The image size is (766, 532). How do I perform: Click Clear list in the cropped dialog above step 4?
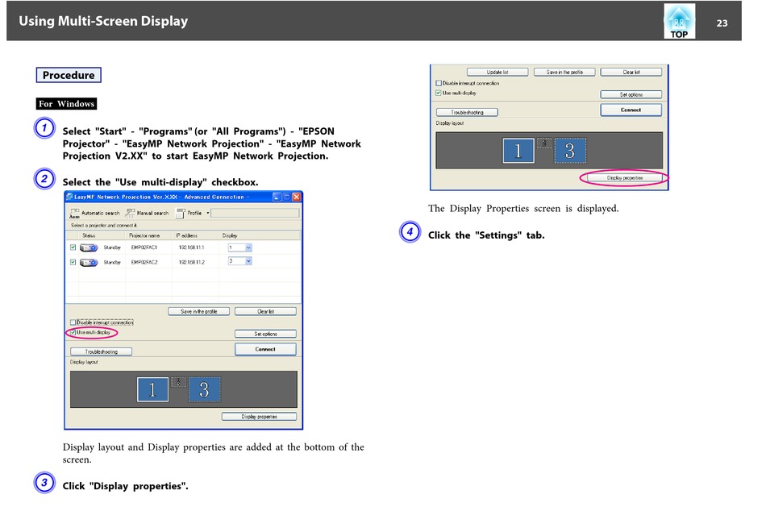(631, 72)
